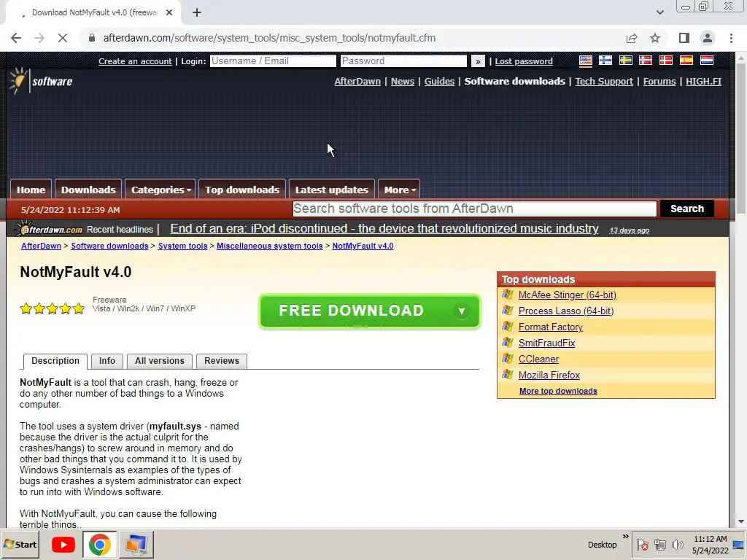Open the Lost password link
The image size is (747, 560).
point(524,61)
